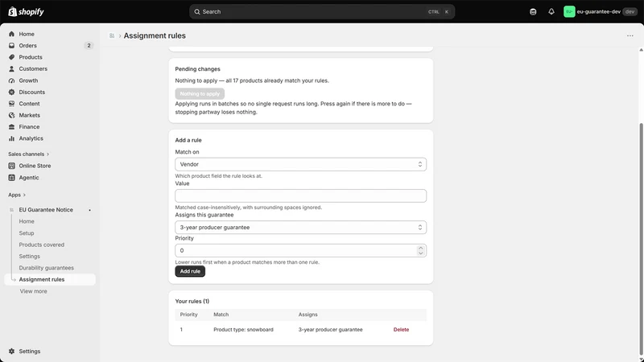The width and height of the screenshot is (644, 362).
Task: Click the pin dot next to EU Guarantee Notice
Action: point(89,210)
